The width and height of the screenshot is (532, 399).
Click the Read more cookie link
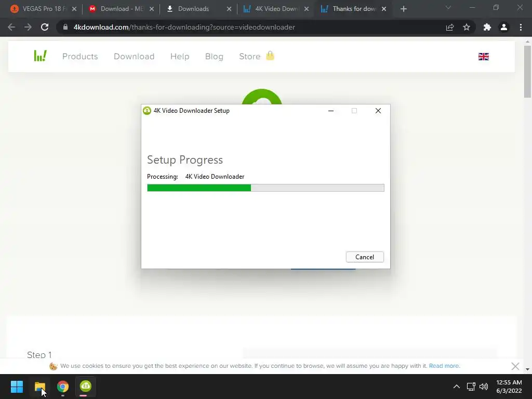point(445,366)
